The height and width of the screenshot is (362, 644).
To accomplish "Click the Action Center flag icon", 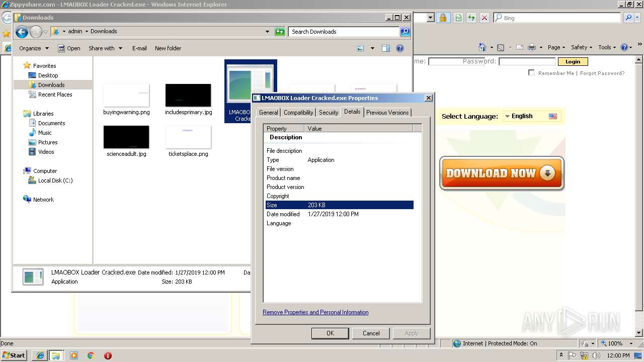I will tap(572, 355).
